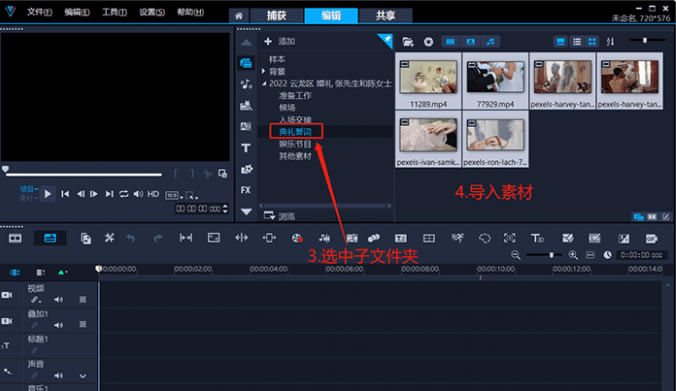This screenshot has height=391, width=676.
Task: Enlarge the preview window
Action: (x=222, y=174)
